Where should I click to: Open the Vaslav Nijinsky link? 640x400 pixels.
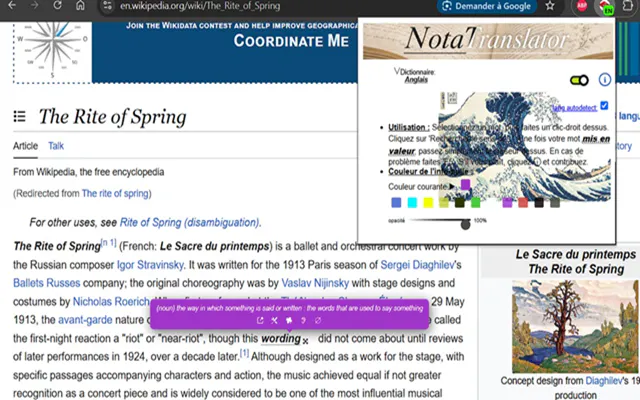(315, 283)
